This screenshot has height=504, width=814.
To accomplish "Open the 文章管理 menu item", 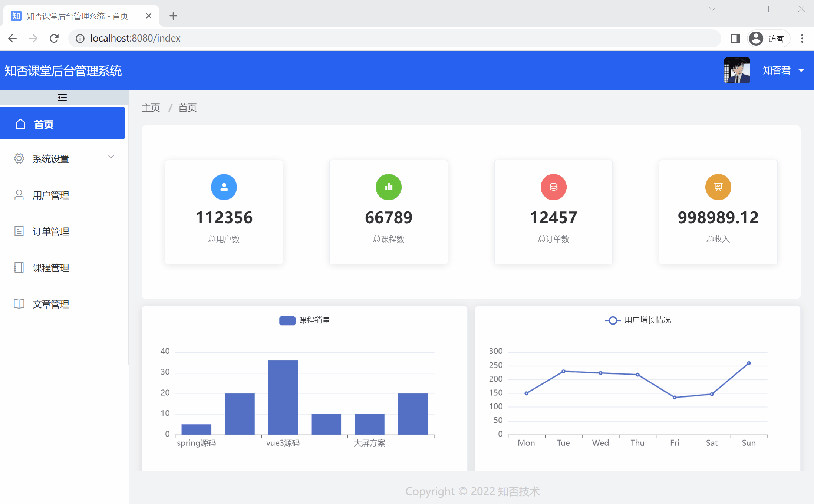I will tap(51, 304).
